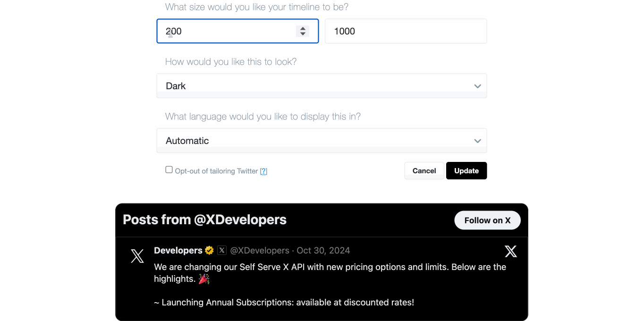Click the Update button

466,171
